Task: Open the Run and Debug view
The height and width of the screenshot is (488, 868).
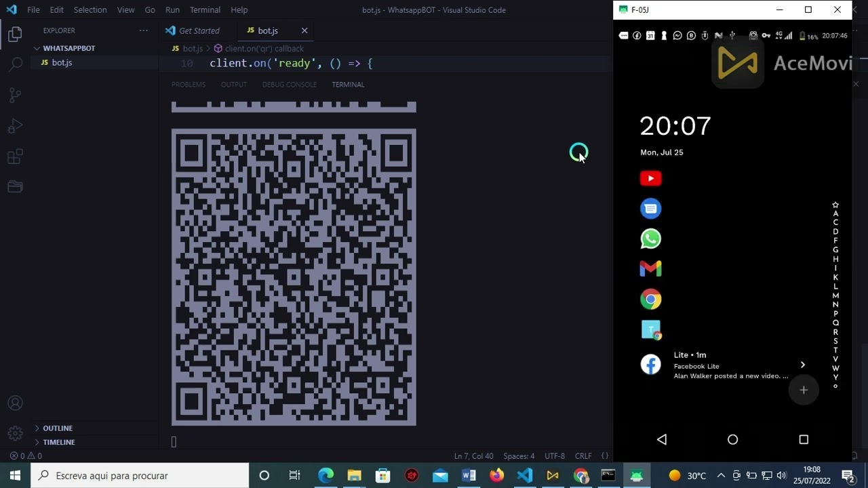Action: [15, 126]
